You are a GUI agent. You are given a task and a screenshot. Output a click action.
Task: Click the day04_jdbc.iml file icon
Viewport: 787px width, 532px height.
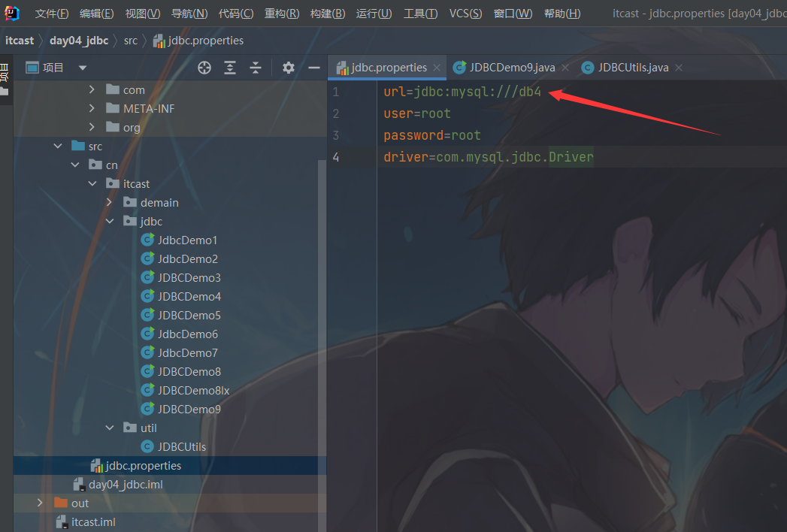click(x=80, y=485)
